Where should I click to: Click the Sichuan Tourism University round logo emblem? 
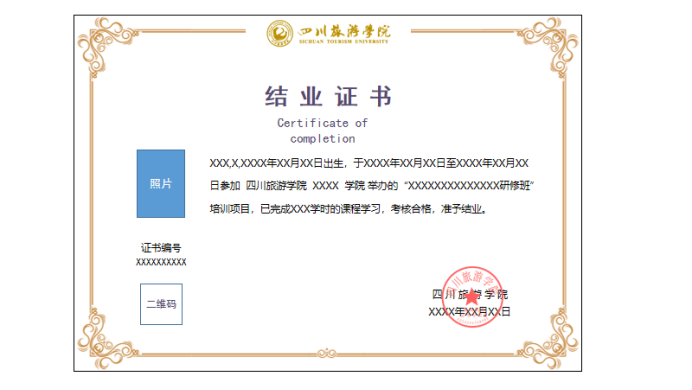280,34
